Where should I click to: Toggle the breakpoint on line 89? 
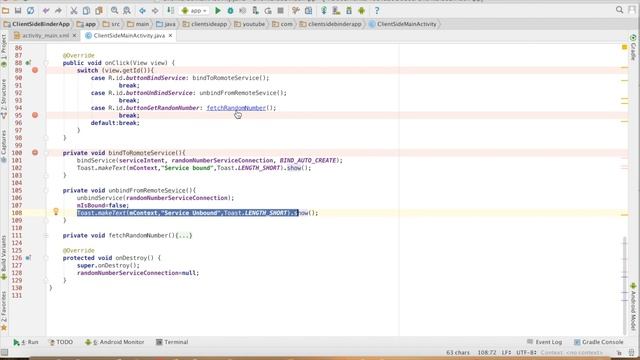(x=35, y=70)
